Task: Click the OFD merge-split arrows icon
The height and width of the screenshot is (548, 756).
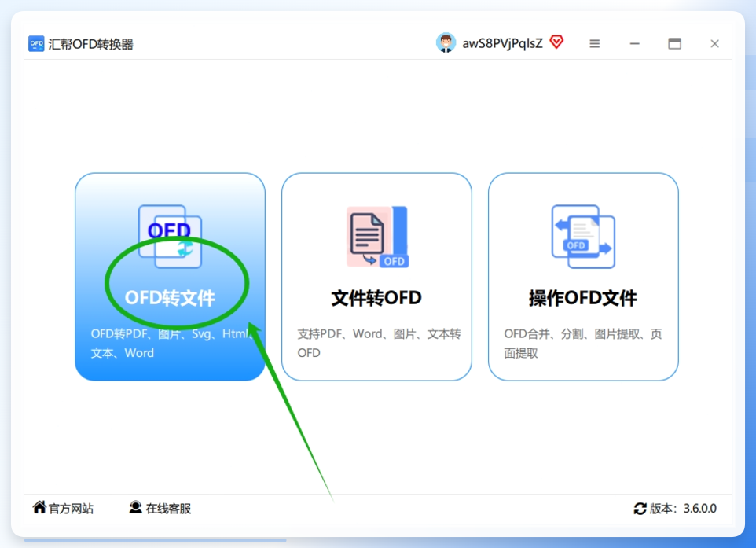Action: click(583, 237)
